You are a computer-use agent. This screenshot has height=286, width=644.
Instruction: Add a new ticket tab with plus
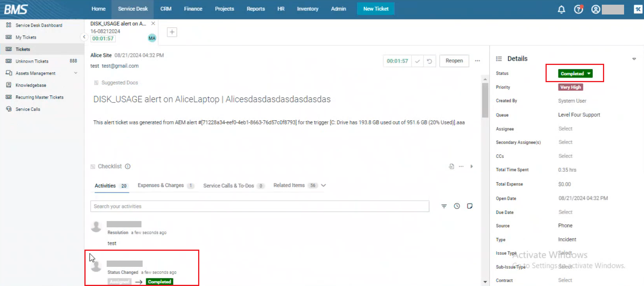coord(172,32)
